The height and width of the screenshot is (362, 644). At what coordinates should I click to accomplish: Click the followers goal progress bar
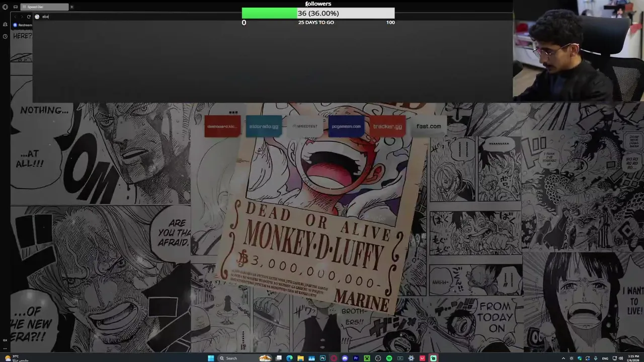pyautogui.click(x=318, y=13)
